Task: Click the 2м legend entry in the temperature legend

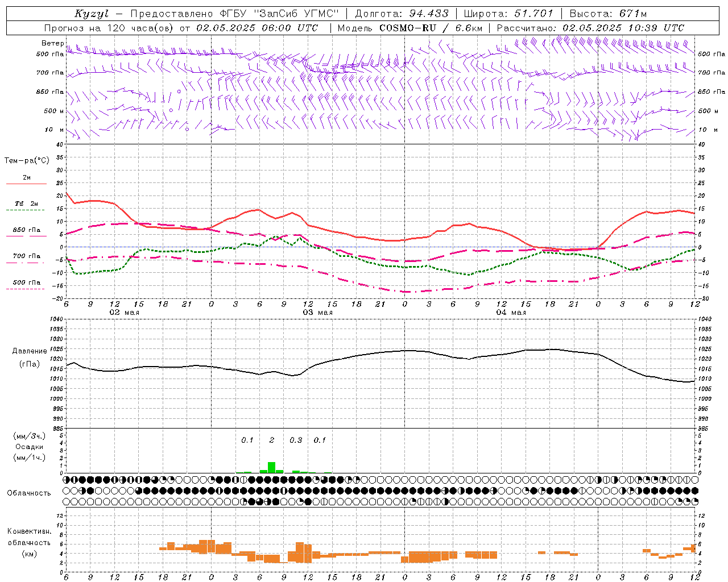Action: point(27,177)
